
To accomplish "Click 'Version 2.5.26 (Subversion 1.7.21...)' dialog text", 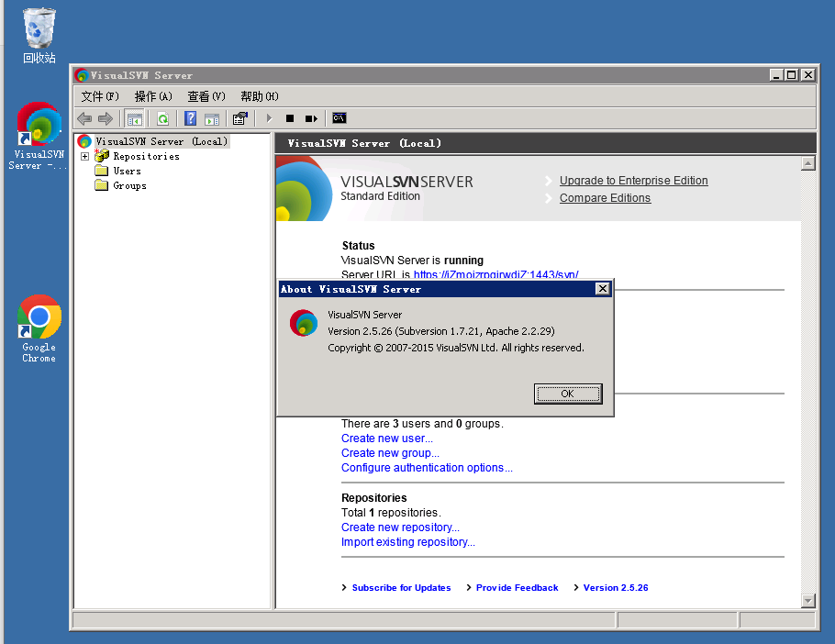I will pos(441,331).
